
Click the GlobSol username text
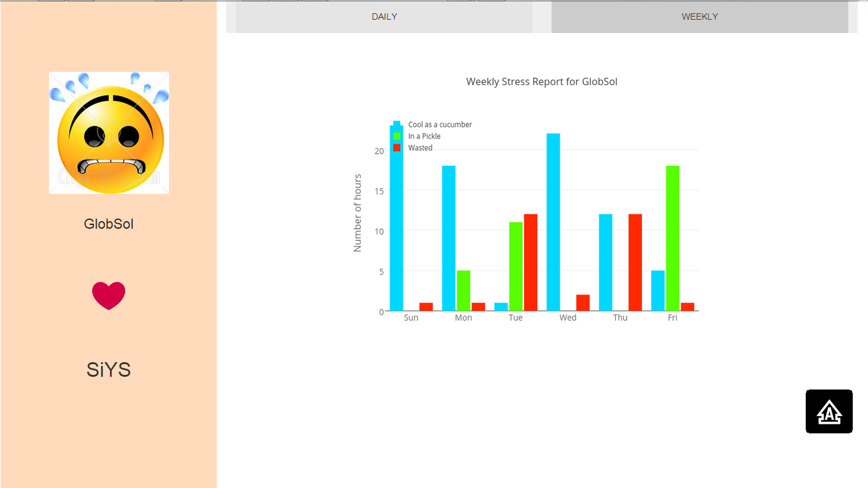(x=109, y=224)
